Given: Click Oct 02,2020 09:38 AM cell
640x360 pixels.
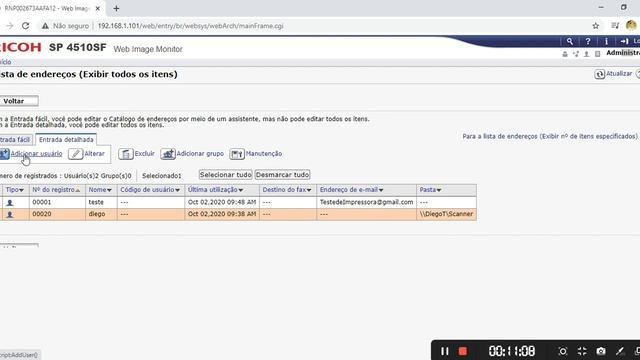Looking at the screenshot, I should coord(222,214).
